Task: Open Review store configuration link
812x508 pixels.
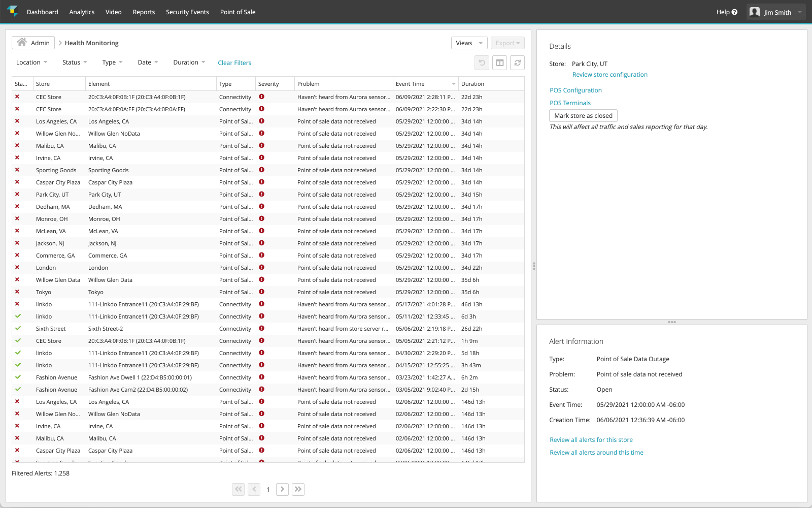Action: [610, 75]
